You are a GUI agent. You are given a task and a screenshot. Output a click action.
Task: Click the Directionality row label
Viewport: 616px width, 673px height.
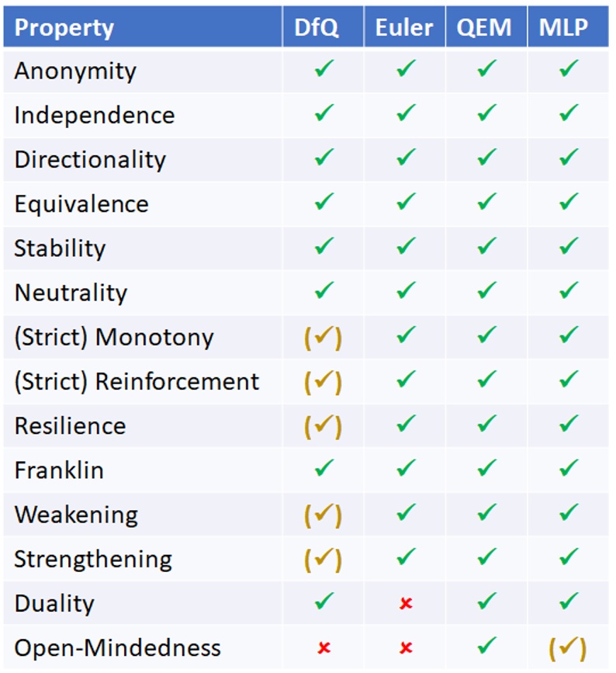[x=90, y=159]
